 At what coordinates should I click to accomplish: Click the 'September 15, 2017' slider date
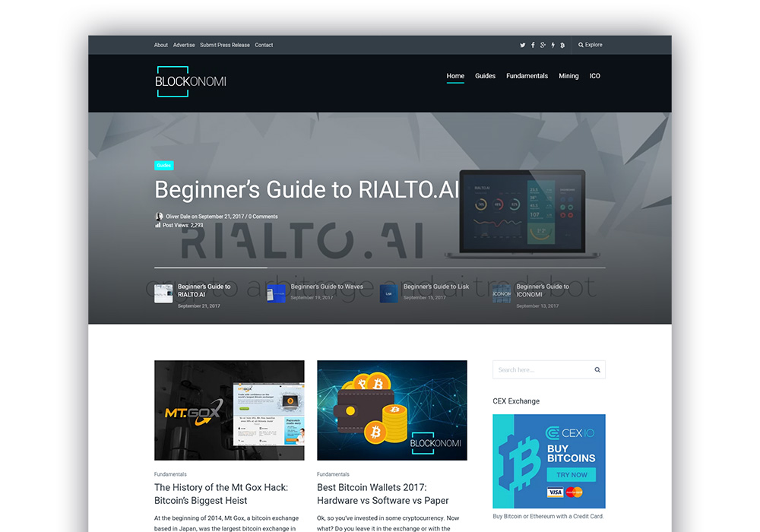[x=425, y=298]
